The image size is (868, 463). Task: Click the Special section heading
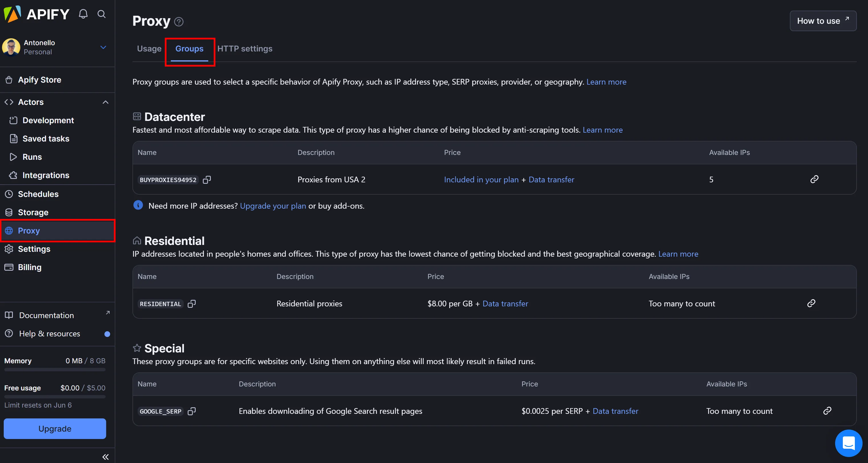[164, 348]
